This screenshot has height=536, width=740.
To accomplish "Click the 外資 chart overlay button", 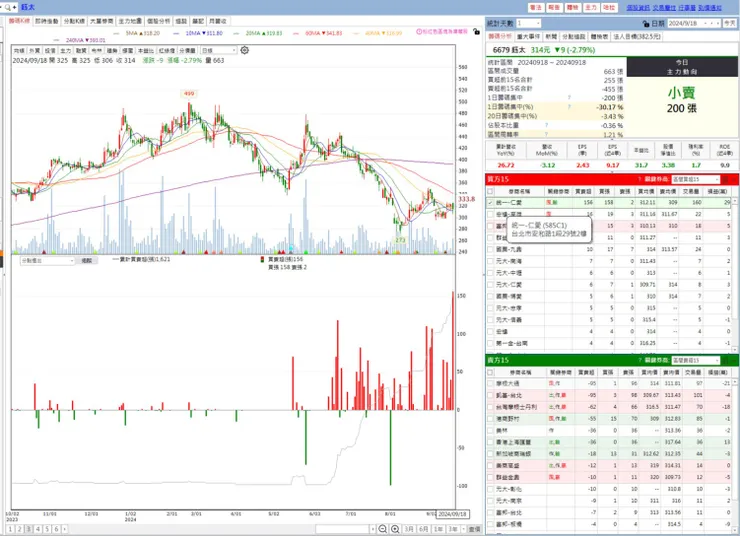I will (x=34, y=50).
